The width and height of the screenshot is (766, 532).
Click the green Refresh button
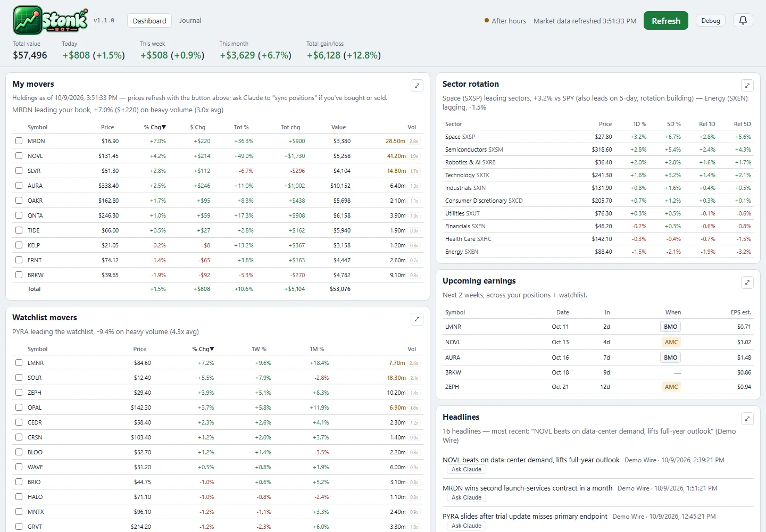[666, 21]
